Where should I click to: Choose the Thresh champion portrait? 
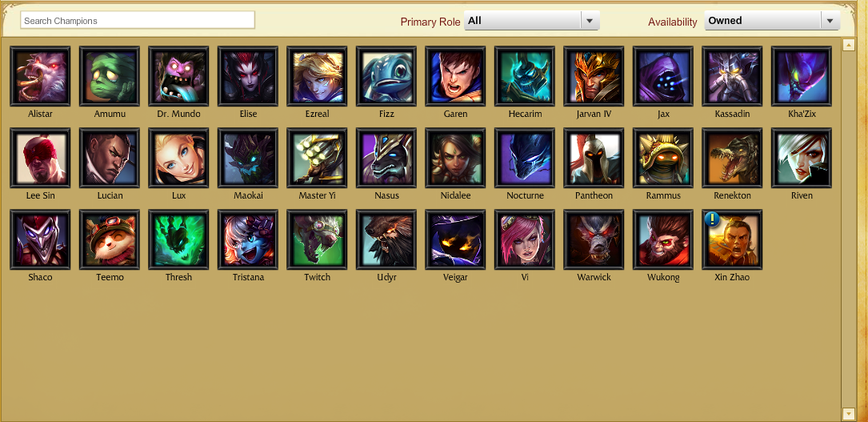pos(179,239)
